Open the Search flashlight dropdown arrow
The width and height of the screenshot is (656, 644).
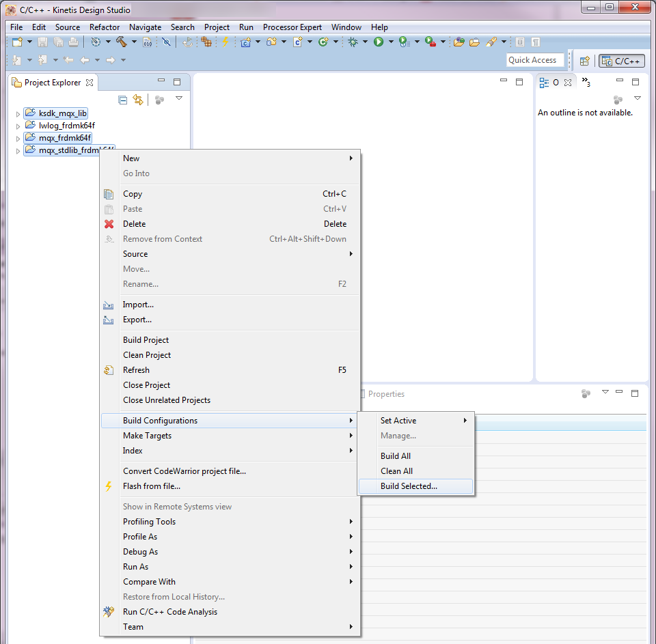504,42
